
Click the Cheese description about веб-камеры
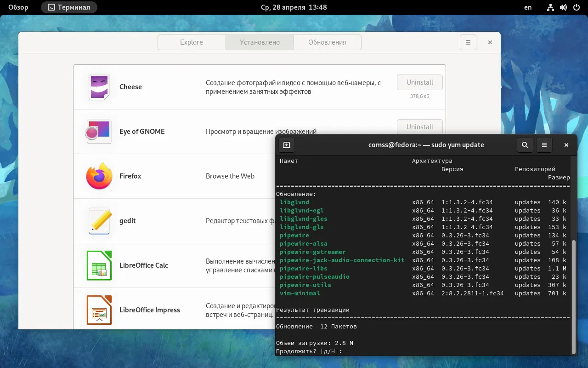(294, 87)
